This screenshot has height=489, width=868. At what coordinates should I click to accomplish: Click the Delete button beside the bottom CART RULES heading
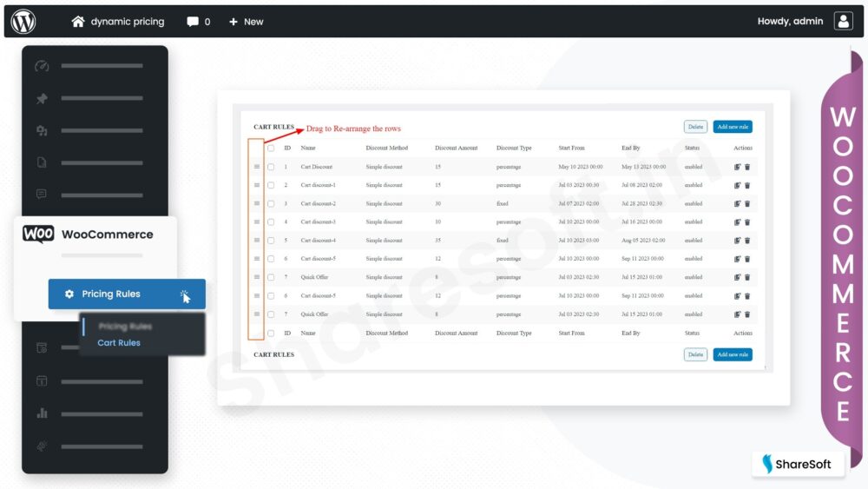(x=695, y=354)
